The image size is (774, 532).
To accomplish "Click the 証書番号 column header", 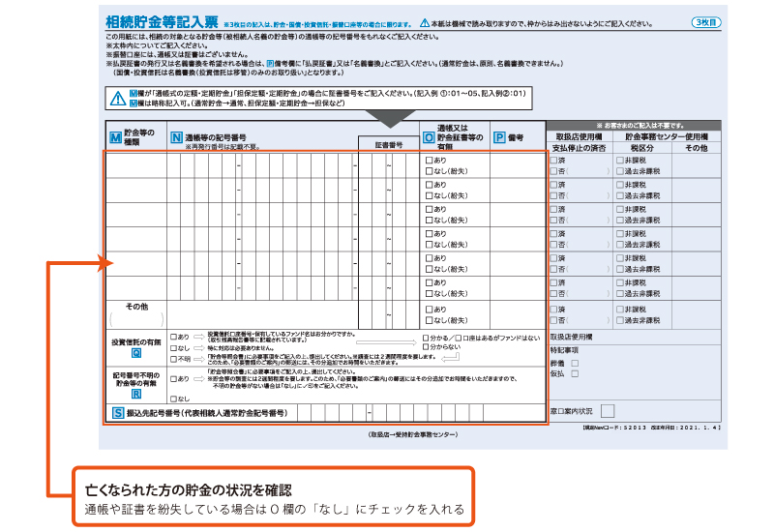I will (x=389, y=144).
